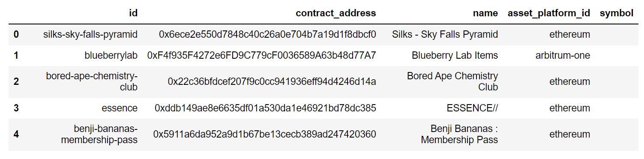Image resolution: width=644 pixels, height=159 pixels.
Task: Click the blueberrylab id cell
Action: coord(111,55)
